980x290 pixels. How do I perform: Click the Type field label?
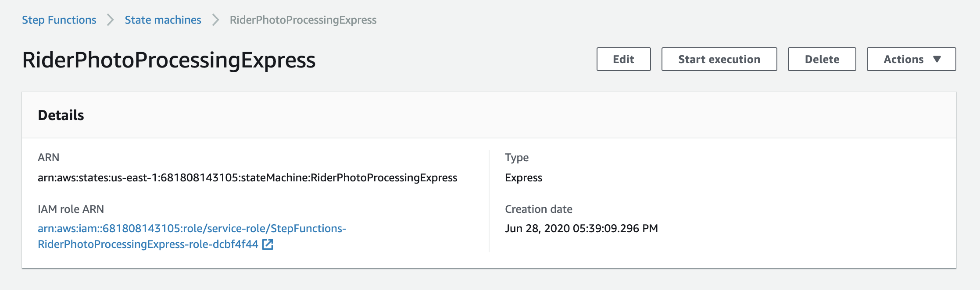point(517,157)
